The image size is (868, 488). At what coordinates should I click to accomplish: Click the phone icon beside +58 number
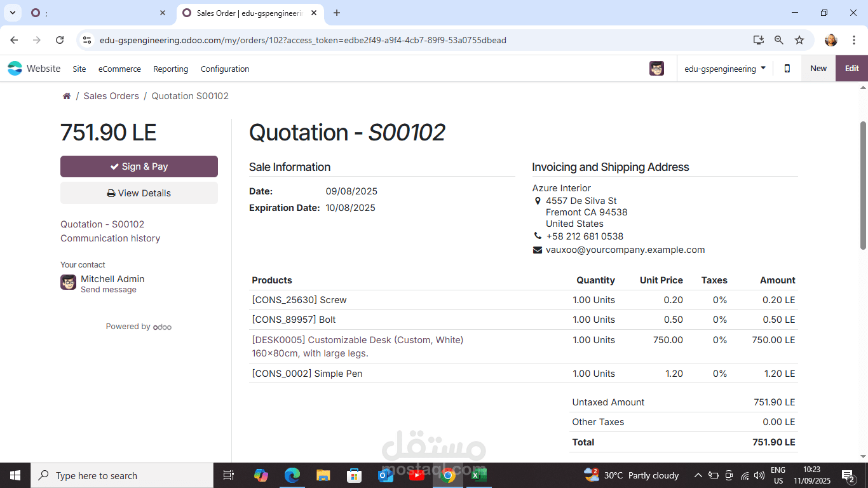click(x=538, y=236)
